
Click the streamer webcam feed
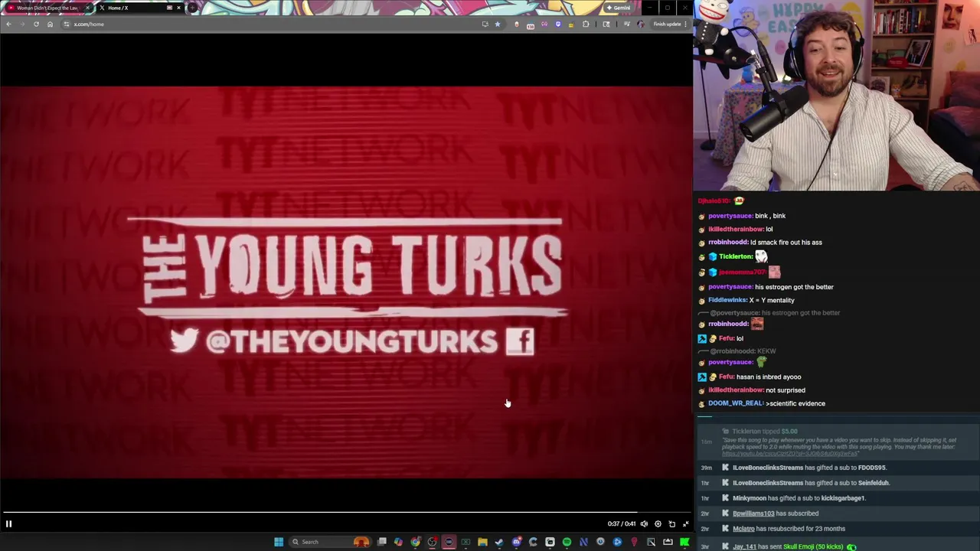click(837, 96)
